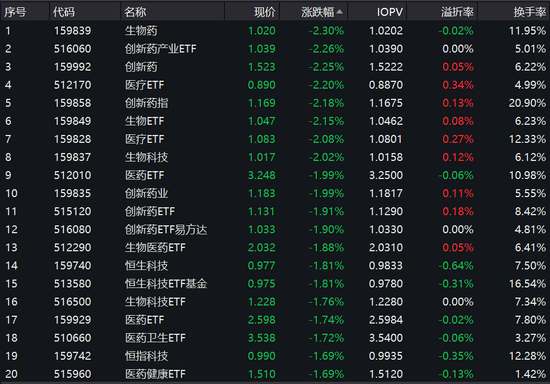550x384 pixels.
Task: Select the 恒指科技 159742 row
Action: click(x=275, y=356)
